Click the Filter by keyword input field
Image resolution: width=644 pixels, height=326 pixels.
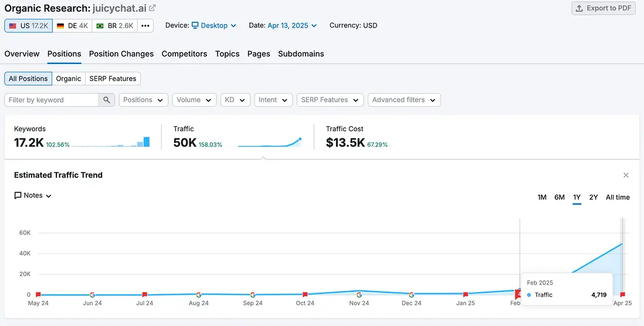(x=52, y=100)
